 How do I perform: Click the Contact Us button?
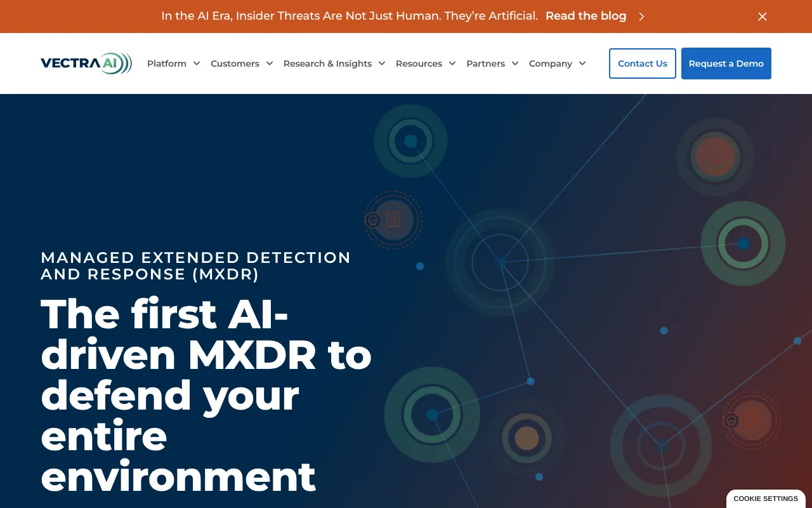point(643,63)
